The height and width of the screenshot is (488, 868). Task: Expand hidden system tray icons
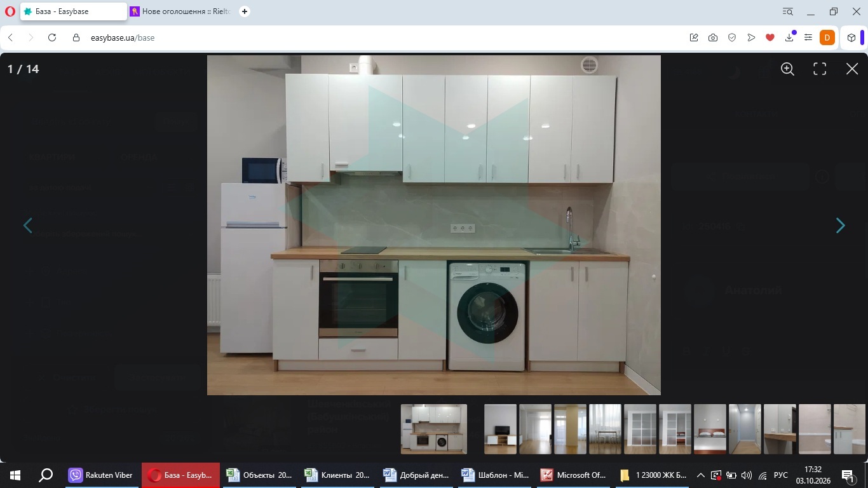[x=701, y=475]
